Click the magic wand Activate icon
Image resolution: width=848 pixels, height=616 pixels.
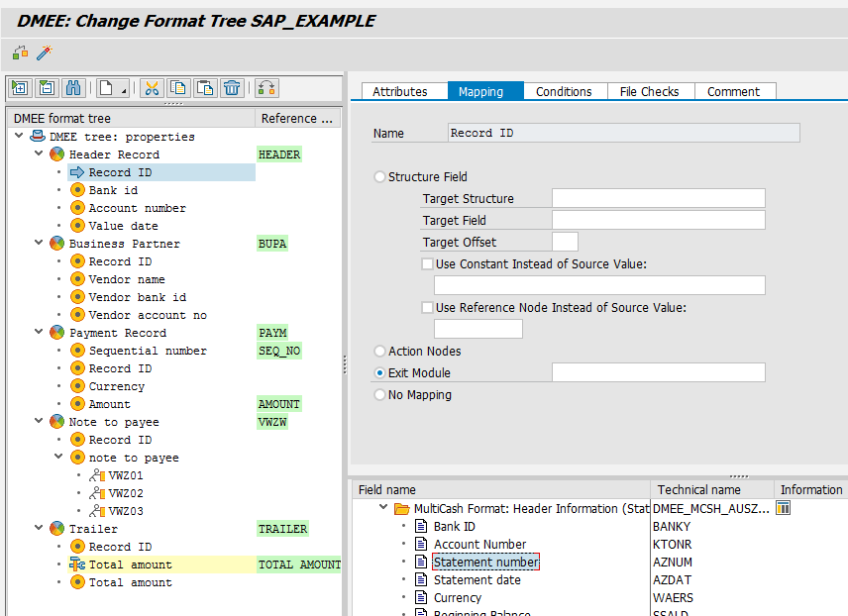44,52
